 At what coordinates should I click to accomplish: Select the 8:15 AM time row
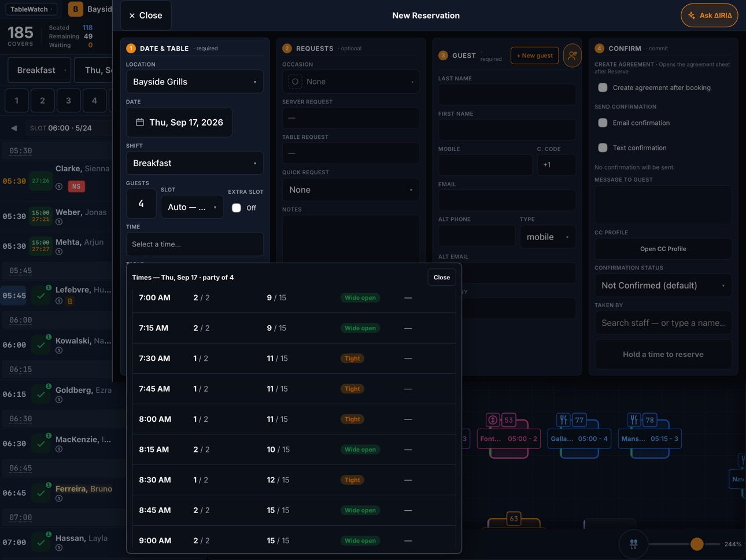tap(294, 450)
